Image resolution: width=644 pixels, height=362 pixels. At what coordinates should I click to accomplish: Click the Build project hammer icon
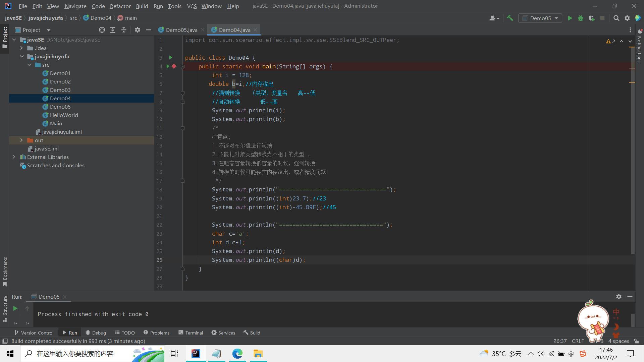510,18
